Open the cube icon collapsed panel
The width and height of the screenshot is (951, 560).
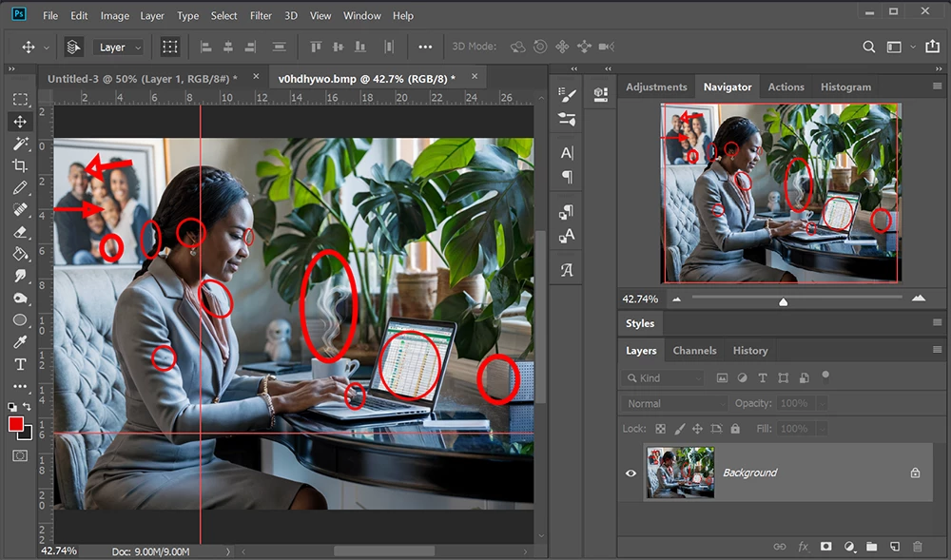[x=601, y=94]
